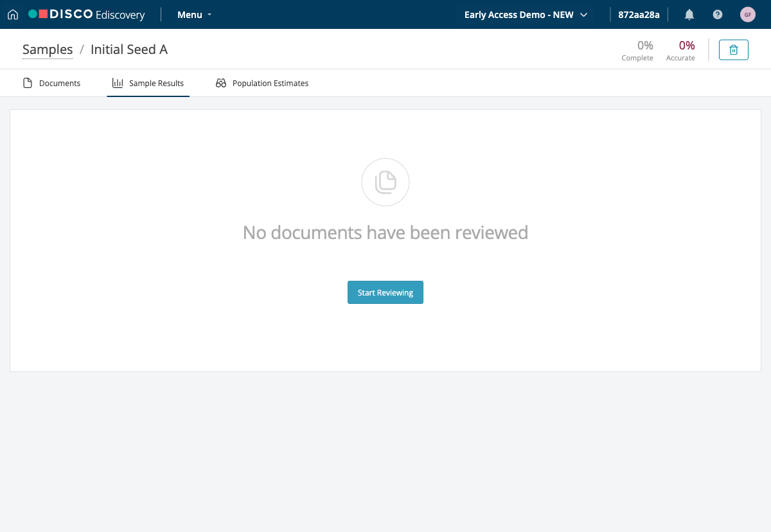771x532 pixels.
Task: Go to the home icon
Action: point(13,15)
